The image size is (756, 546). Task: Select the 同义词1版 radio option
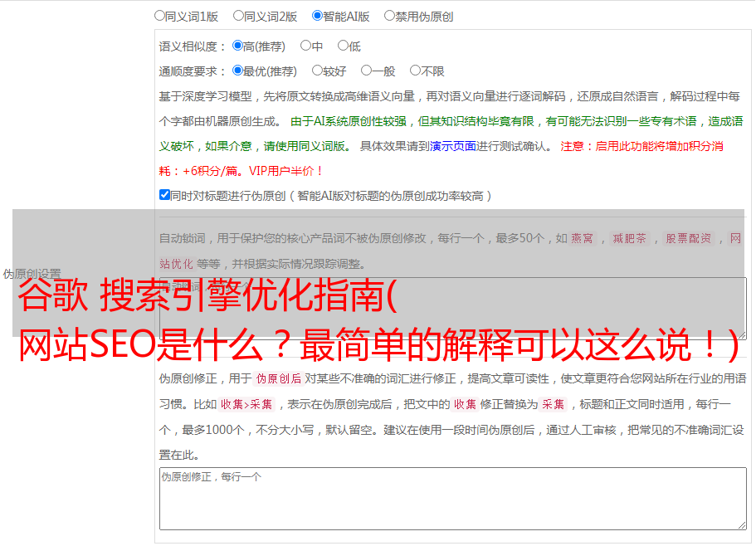[159, 16]
